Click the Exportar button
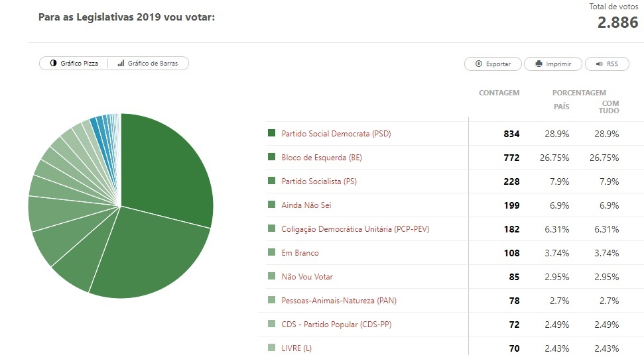Screen dimensions: 644x355 493,64
